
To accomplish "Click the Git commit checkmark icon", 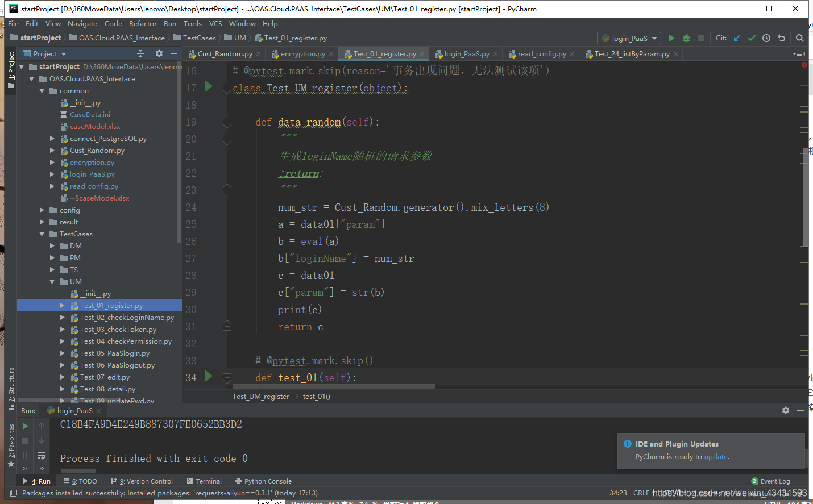I will click(x=752, y=38).
